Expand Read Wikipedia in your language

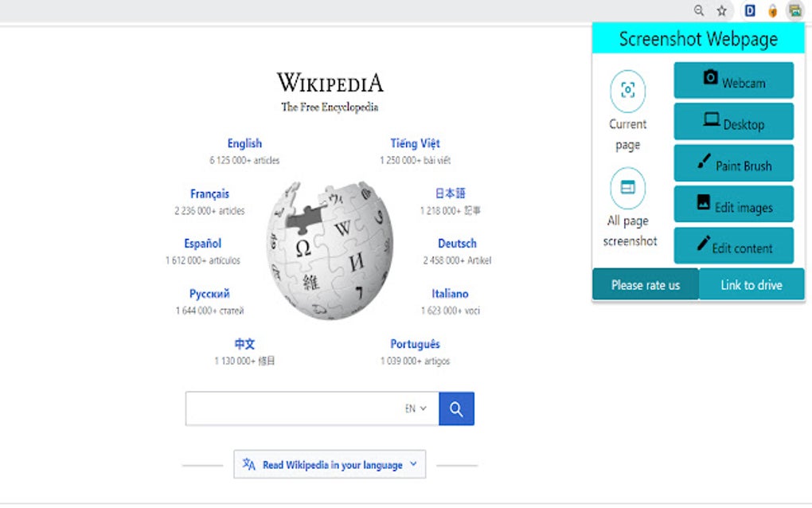[330, 464]
